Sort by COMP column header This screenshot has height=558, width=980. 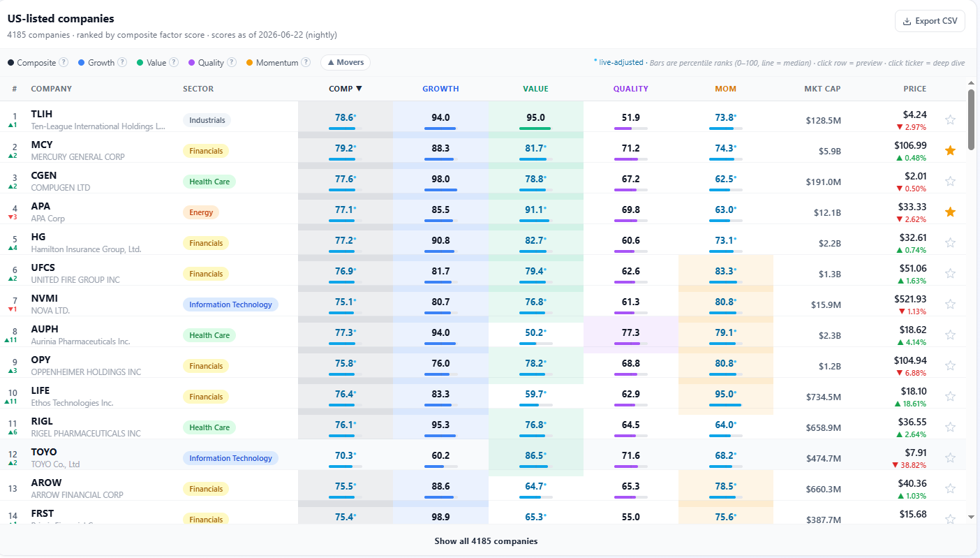coord(346,89)
